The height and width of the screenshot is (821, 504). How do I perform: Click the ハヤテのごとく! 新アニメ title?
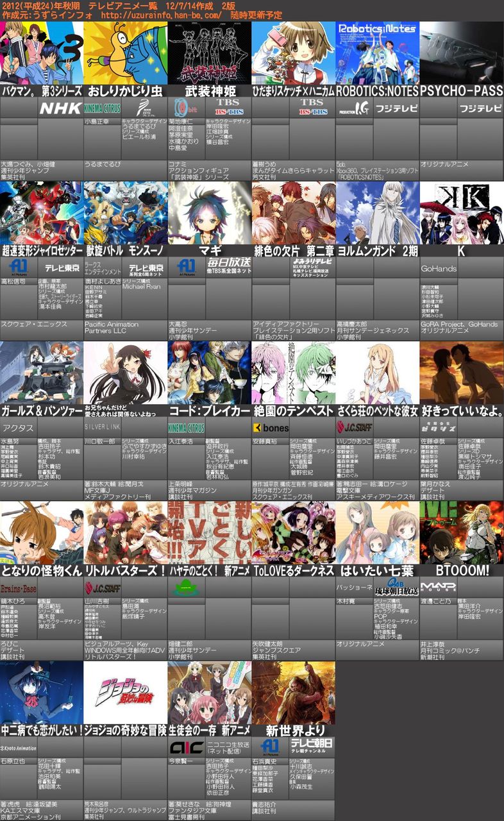[210, 571]
